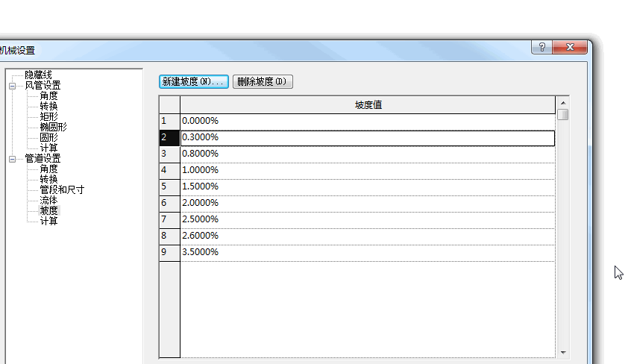Select the 风管设置 tree item
Screen dimensions: 628x364
pyautogui.click(x=43, y=85)
